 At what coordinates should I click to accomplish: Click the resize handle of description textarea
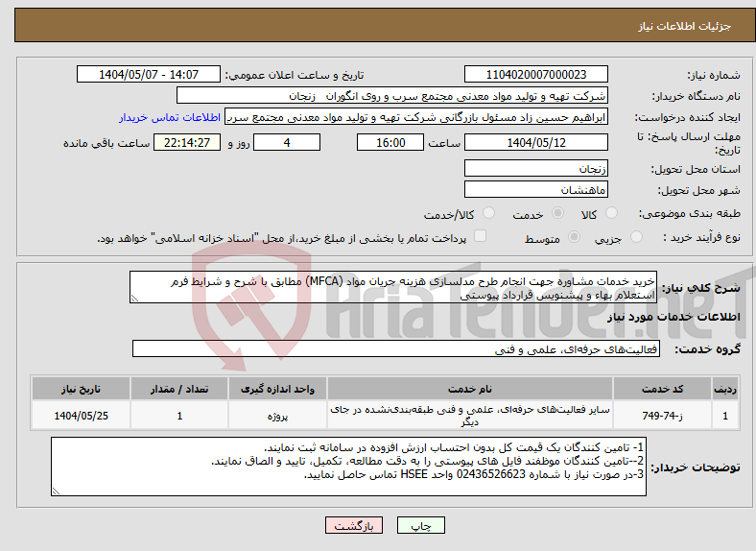pyautogui.click(x=134, y=299)
